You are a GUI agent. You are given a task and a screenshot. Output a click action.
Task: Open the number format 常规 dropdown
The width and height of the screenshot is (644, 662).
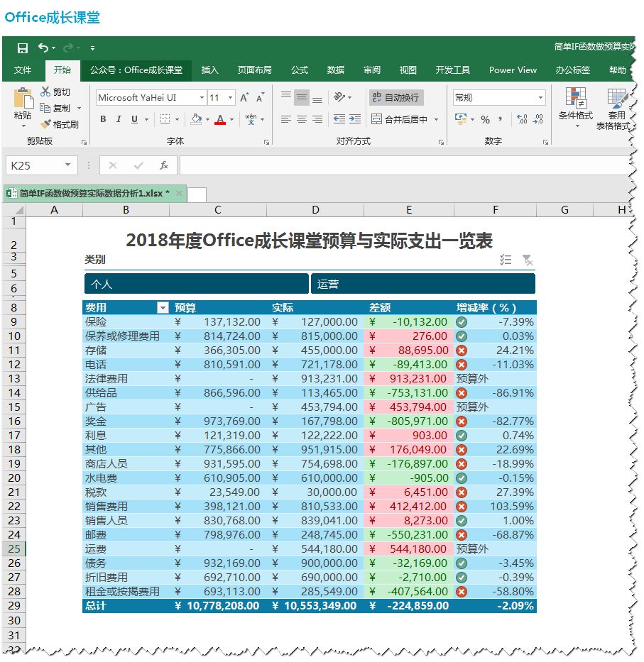tap(540, 97)
